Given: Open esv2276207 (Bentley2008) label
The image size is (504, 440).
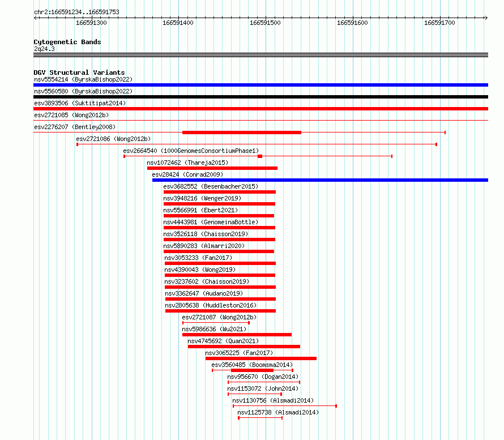Looking at the screenshot, I should click(75, 127).
